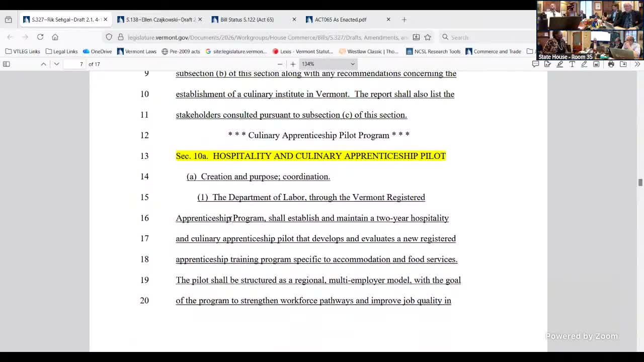Go to the browser home page
The image size is (644, 362).
coord(55,37)
